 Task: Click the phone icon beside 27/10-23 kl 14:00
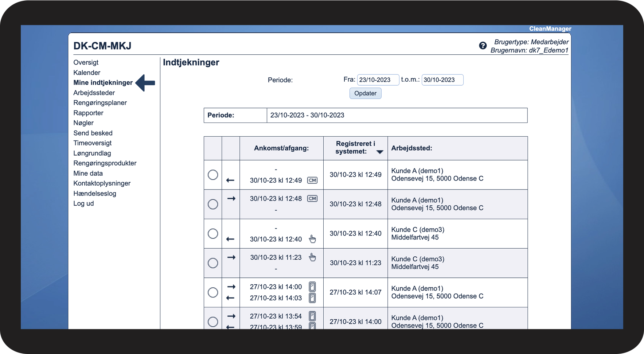pos(312,287)
